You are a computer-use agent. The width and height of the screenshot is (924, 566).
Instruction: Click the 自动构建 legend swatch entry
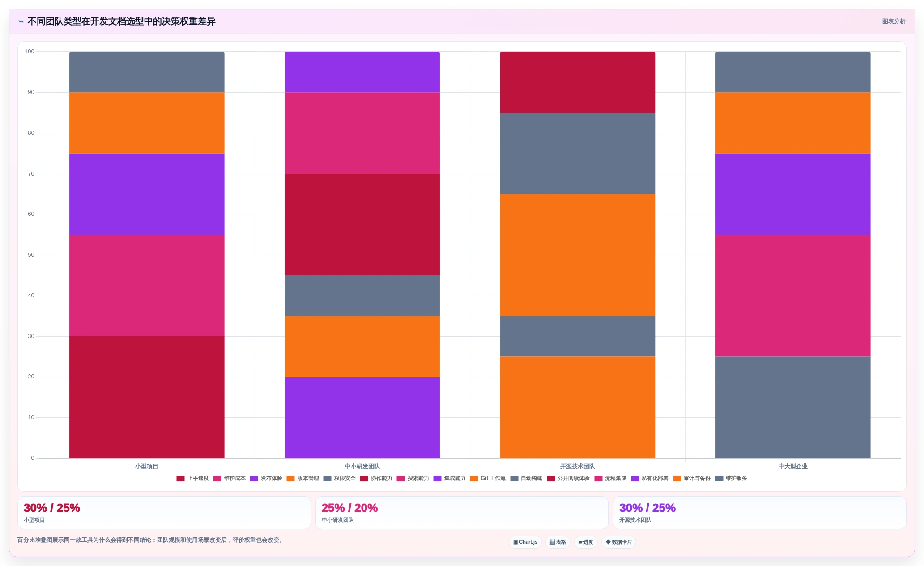pyautogui.click(x=526, y=479)
